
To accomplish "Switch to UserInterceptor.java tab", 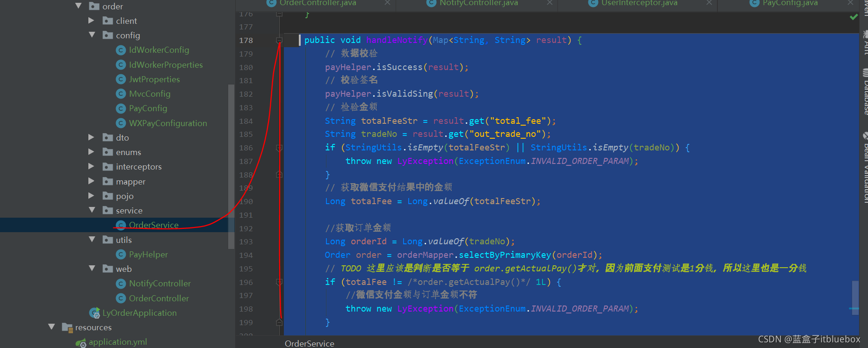I will point(639,3).
